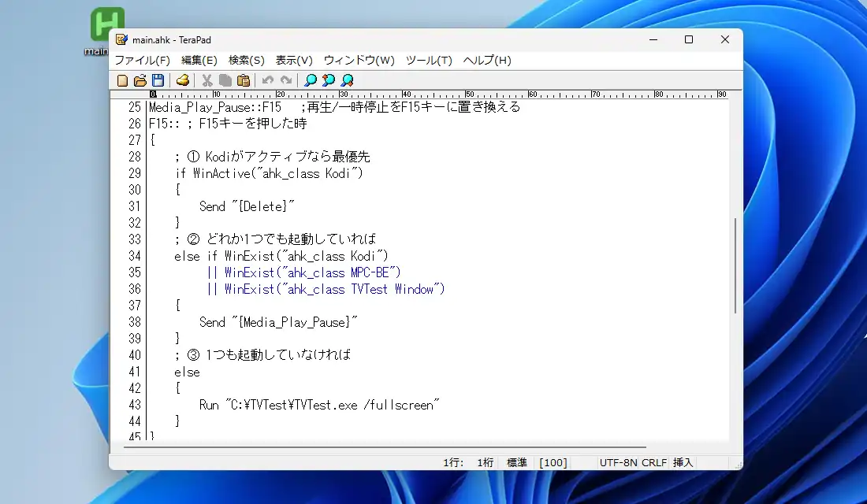Screen dimensions: 867x504
Task: Open the 編集(E) menu
Action: pyautogui.click(x=199, y=61)
